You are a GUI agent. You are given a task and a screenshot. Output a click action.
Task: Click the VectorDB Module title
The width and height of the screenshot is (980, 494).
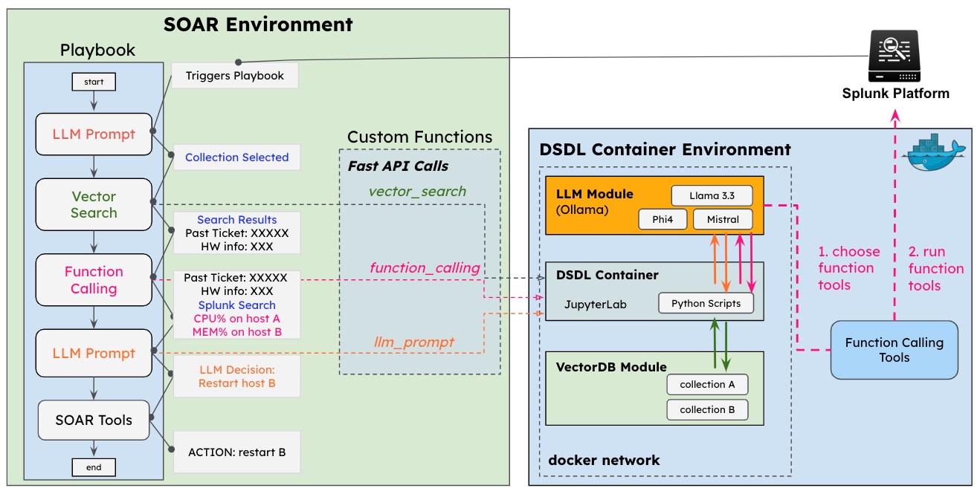coord(611,367)
